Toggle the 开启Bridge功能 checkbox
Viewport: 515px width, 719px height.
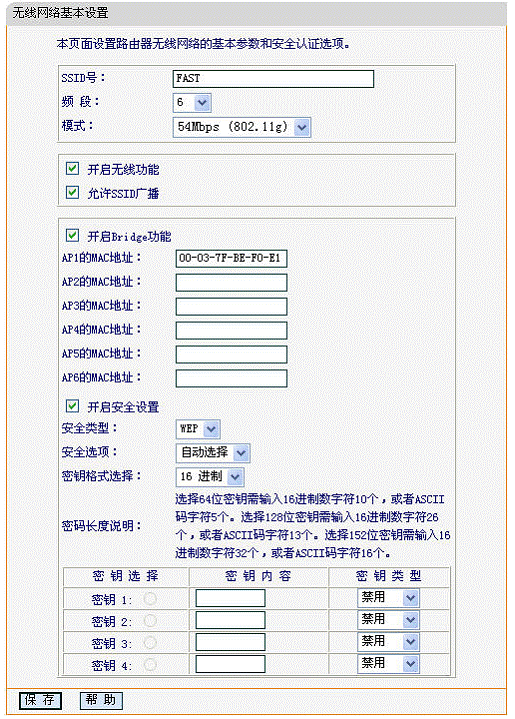pos(72,236)
